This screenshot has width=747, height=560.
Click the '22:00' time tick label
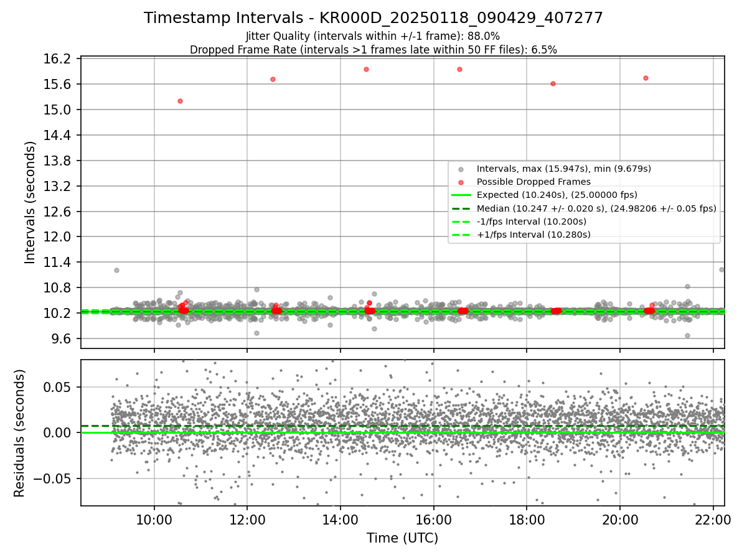click(713, 520)
